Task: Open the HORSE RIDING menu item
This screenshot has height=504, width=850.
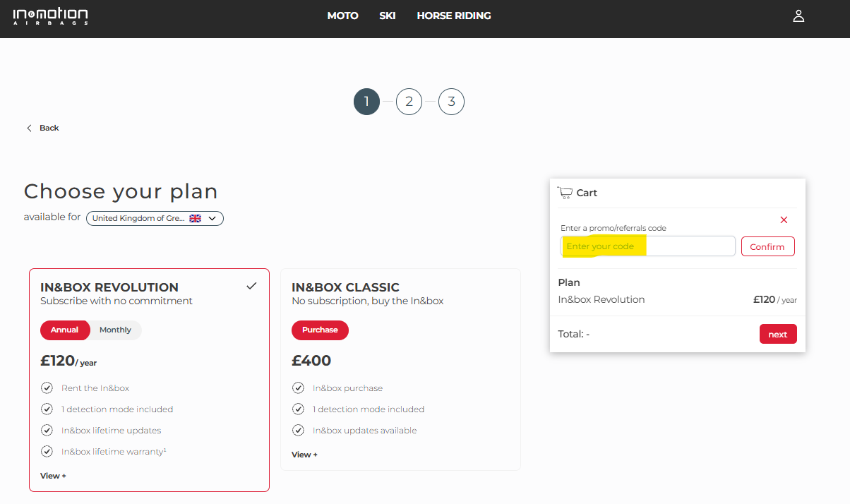Action: click(453, 16)
